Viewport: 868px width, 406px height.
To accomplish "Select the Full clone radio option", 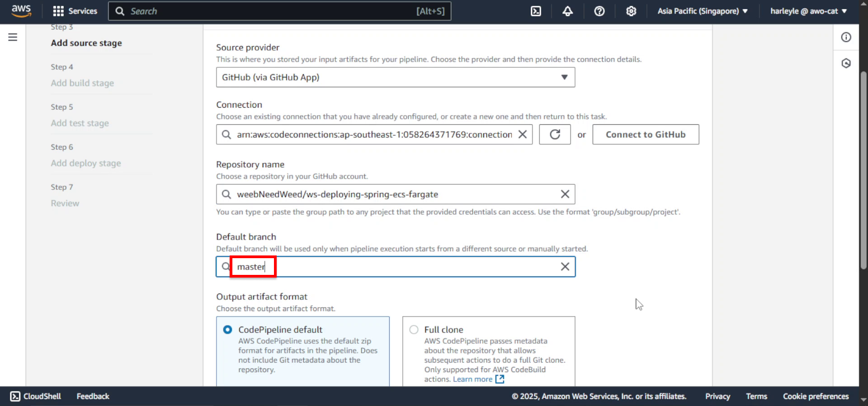I will point(414,330).
